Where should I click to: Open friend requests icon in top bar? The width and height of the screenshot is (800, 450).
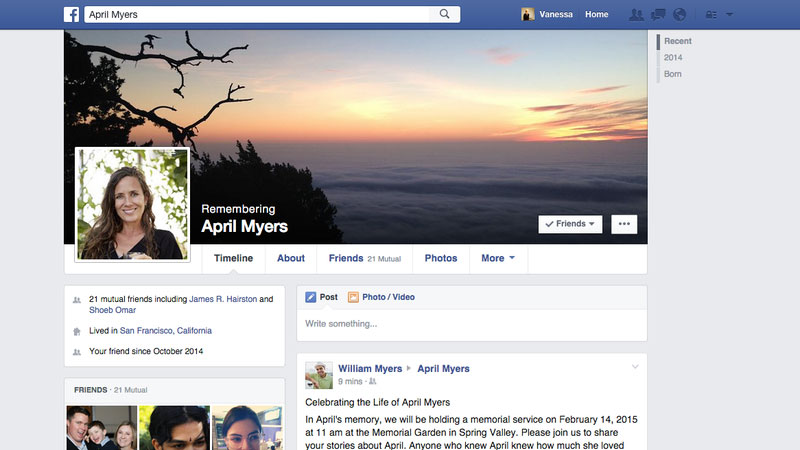click(x=636, y=14)
